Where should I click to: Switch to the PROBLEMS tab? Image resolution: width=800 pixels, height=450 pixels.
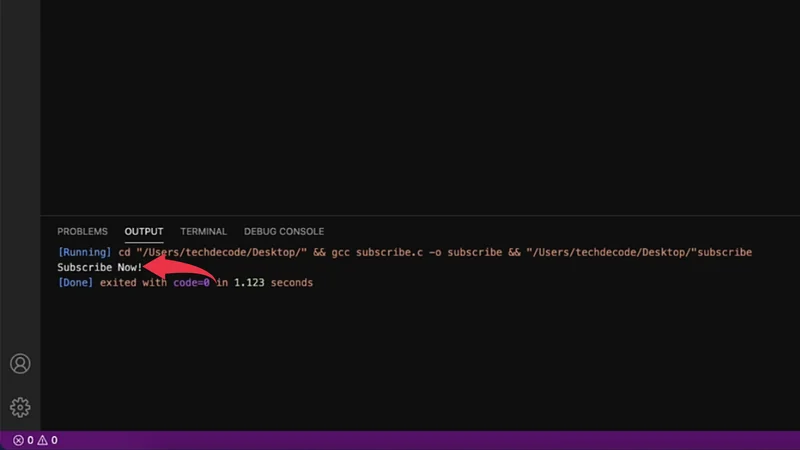82,232
